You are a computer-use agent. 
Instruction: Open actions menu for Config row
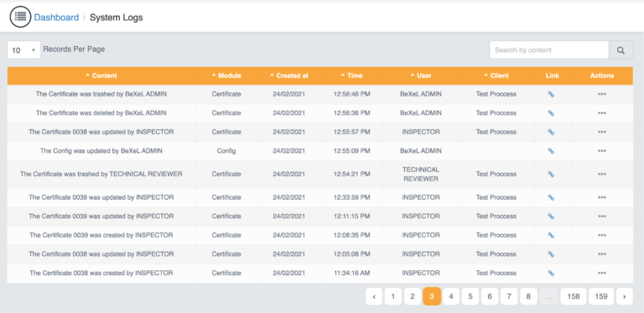[602, 151]
